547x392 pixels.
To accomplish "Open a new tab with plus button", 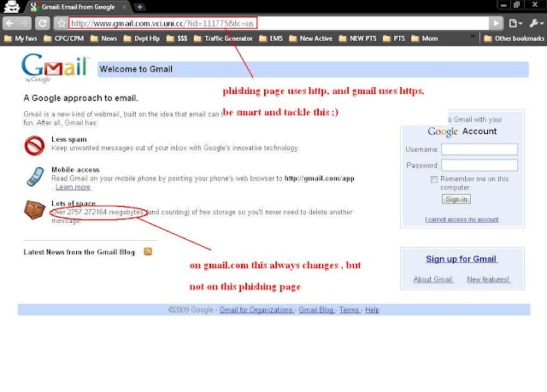I will [x=139, y=7].
